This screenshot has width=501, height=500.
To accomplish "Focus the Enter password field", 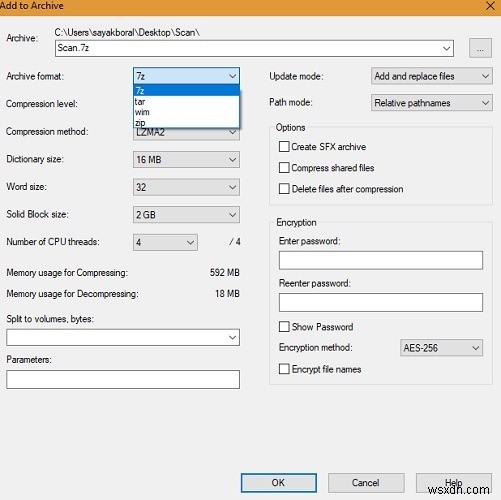I will [381, 260].
